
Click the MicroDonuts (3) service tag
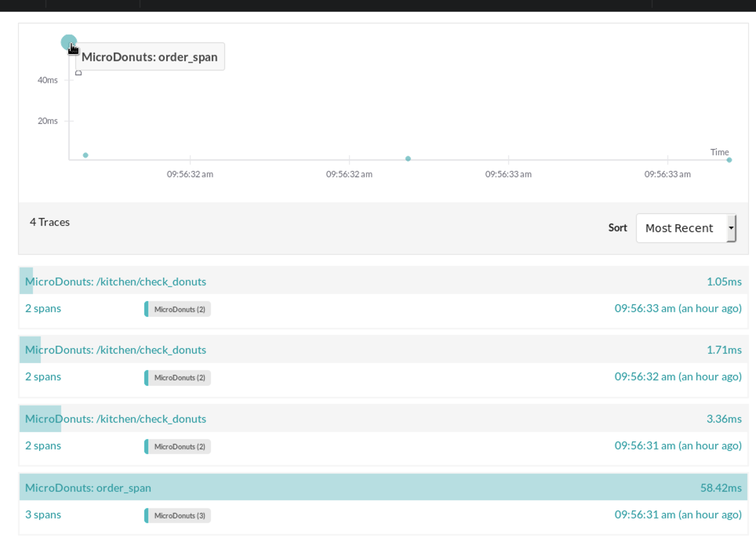point(179,516)
